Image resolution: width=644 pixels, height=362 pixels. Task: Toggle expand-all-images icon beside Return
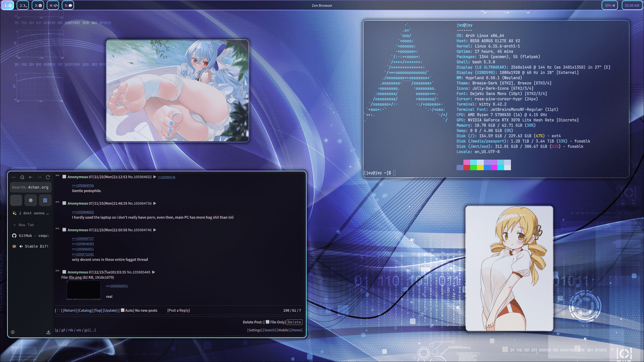coord(58,310)
